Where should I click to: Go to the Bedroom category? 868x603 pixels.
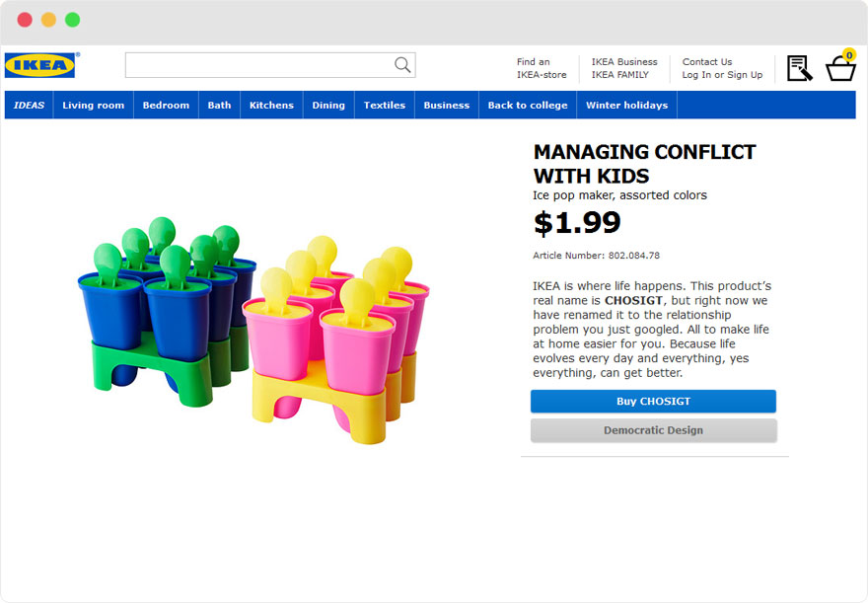point(166,106)
